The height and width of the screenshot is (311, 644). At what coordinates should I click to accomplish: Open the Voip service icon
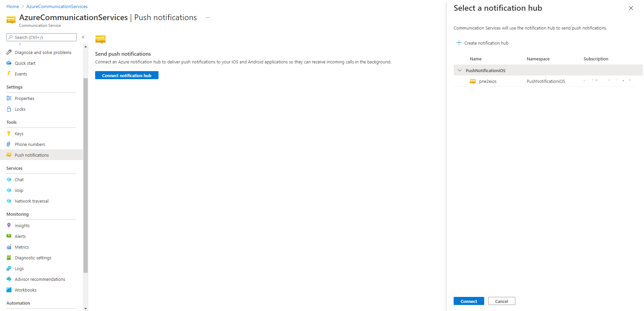[9, 190]
